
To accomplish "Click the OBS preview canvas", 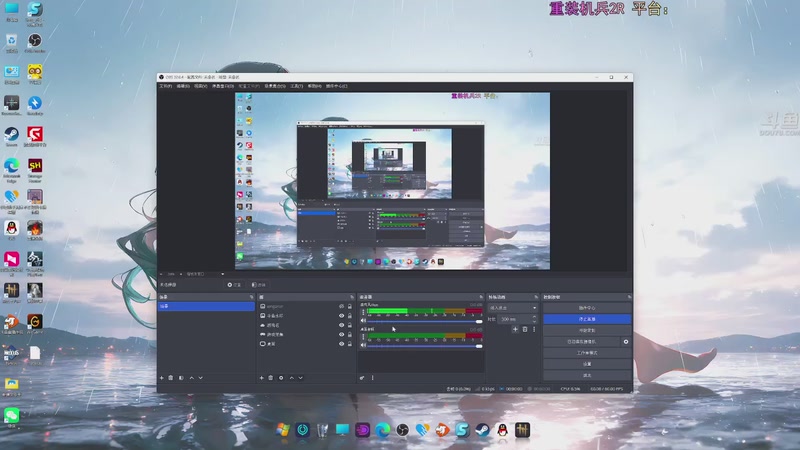I will [x=392, y=181].
